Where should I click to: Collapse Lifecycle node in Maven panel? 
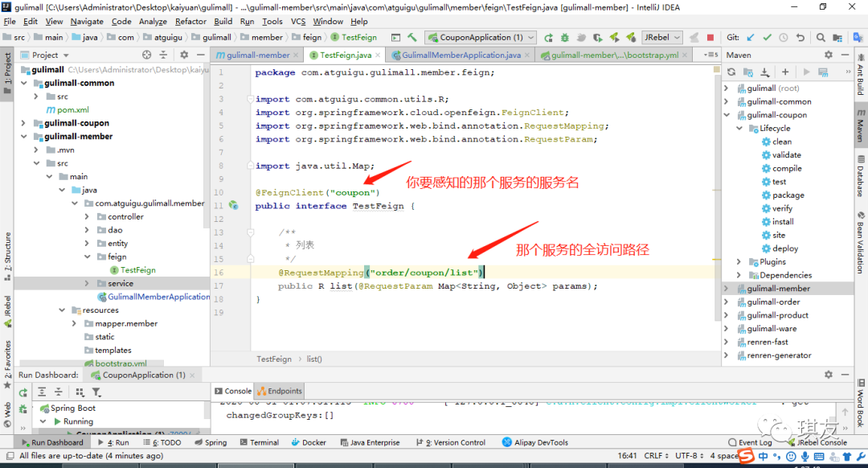click(x=739, y=128)
